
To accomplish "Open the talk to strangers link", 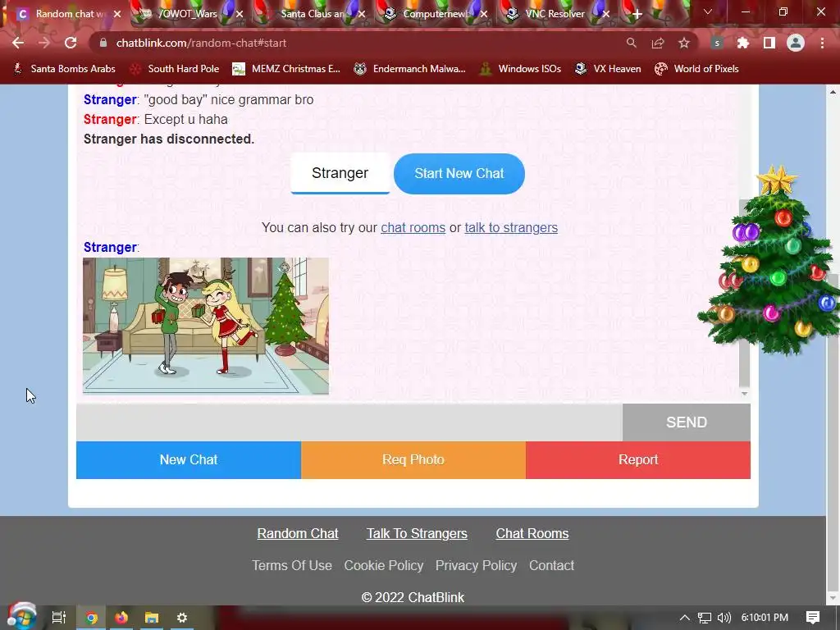I will click(511, 228).
